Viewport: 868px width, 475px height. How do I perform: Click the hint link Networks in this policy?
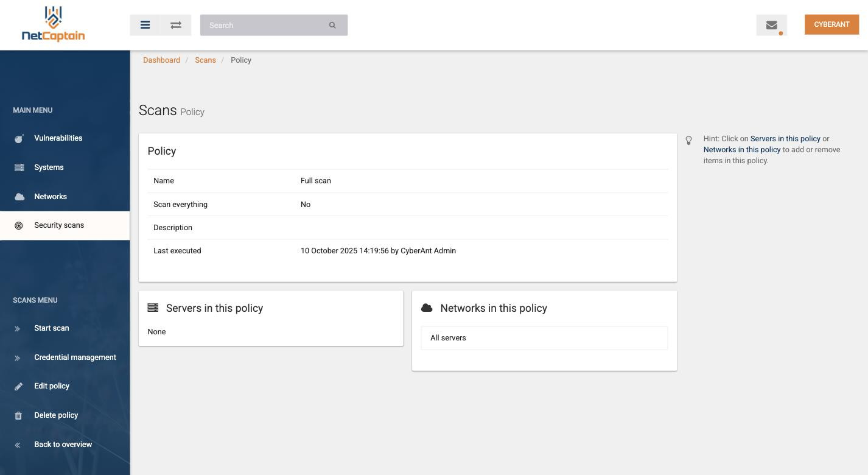tap(742, 150)
